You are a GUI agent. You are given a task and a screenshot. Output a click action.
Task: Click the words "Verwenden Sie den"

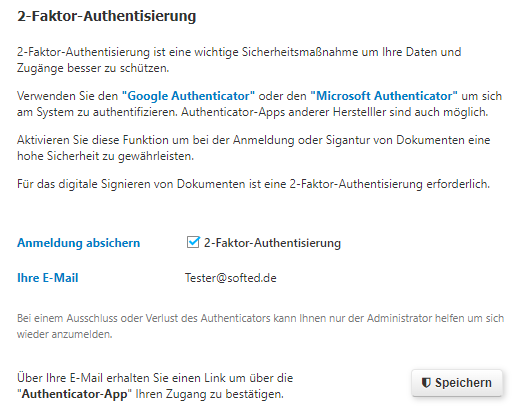click(68, 96)
